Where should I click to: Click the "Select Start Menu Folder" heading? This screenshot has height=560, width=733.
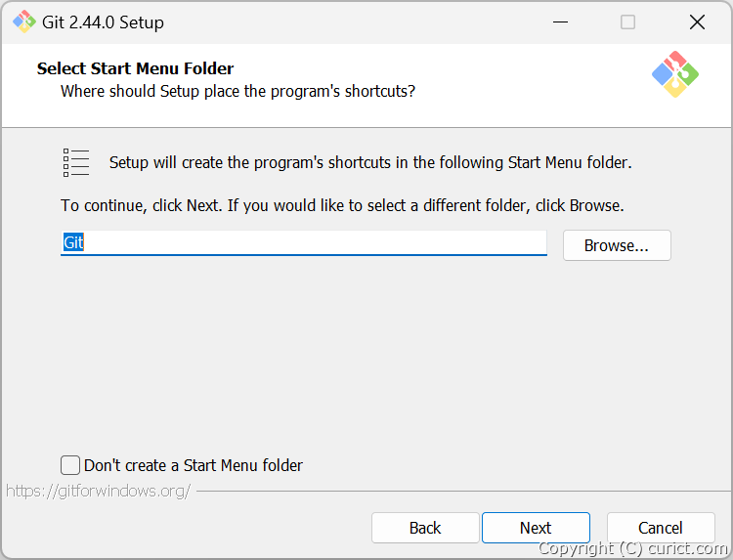tap(135, 68)
